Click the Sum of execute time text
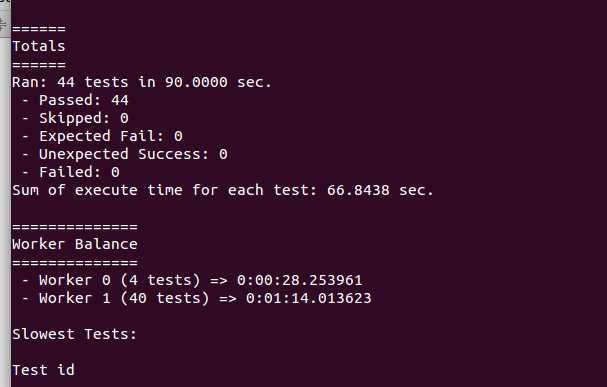The image size is (607, 387). 98,190
